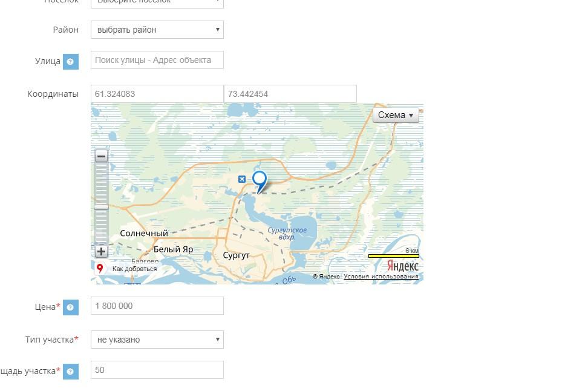Image resolution: width=588 pixels, height=391 pixels.
Task: Click the Сургутское вдхр. label on map
Action: tap(287, 234)
